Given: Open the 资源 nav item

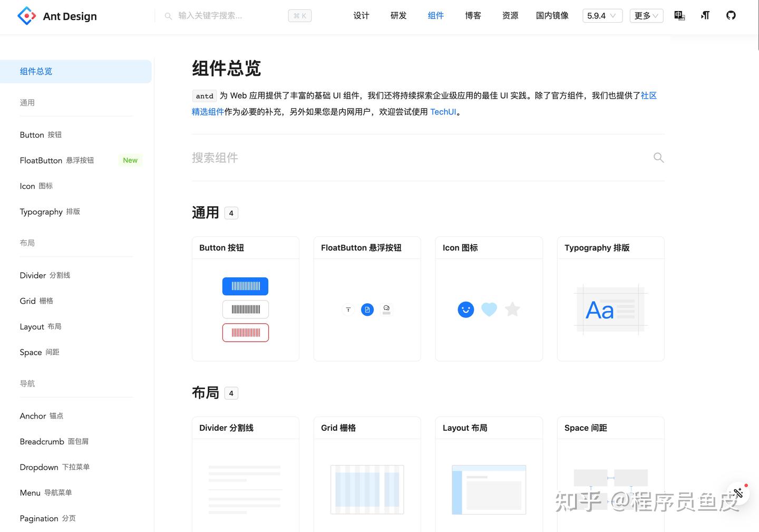Looking at the screenshot, I should coord(510,16).
